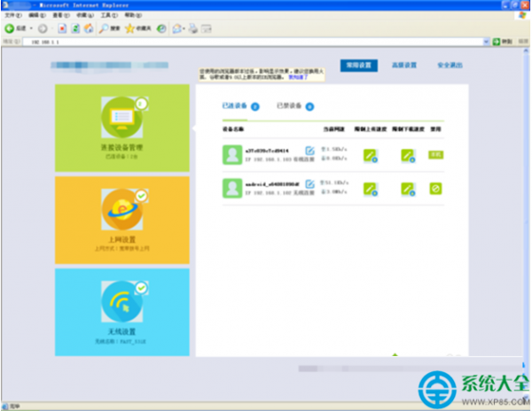
Task: Click device name android_e64881090df
Action: coord(272,184)
